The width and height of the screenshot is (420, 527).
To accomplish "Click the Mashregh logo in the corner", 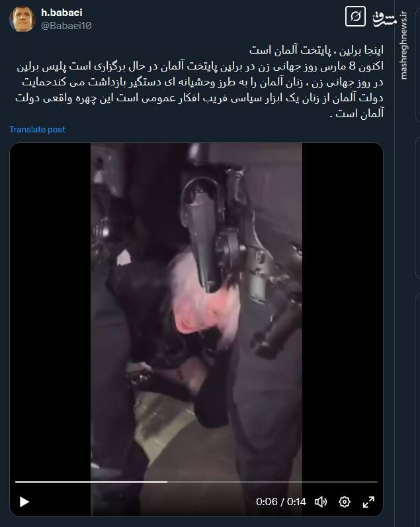I will click(384, 19).
